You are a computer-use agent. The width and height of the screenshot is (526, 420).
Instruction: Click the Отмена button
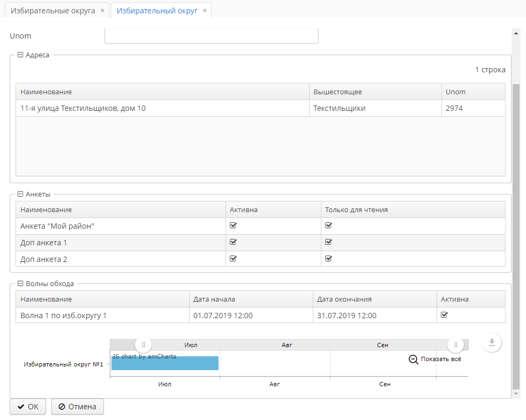click(78, 407)
